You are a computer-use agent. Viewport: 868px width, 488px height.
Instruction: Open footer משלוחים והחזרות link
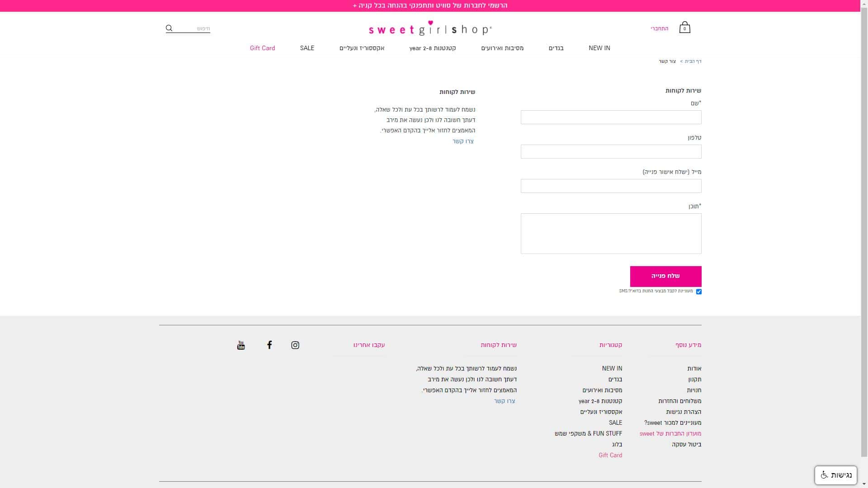679,401
